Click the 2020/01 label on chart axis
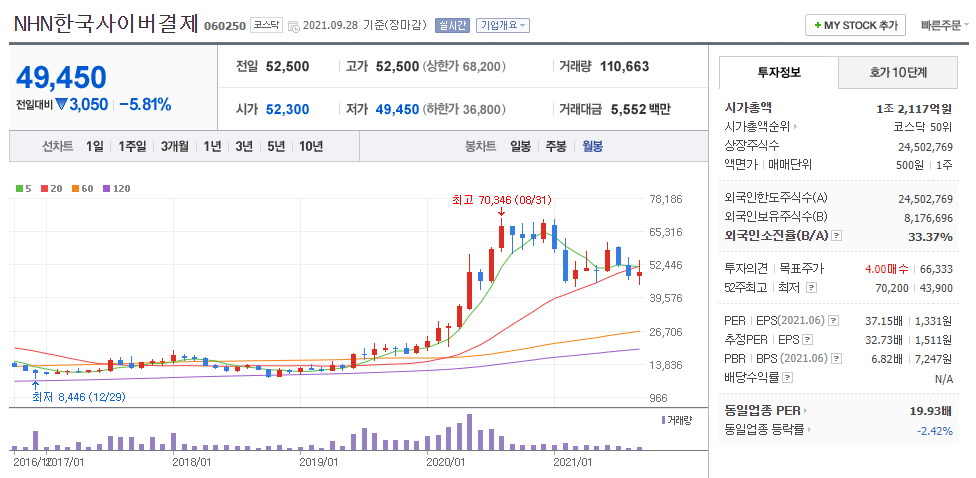Viewport: 976px width, 478px height. click(x=446, y=462)
